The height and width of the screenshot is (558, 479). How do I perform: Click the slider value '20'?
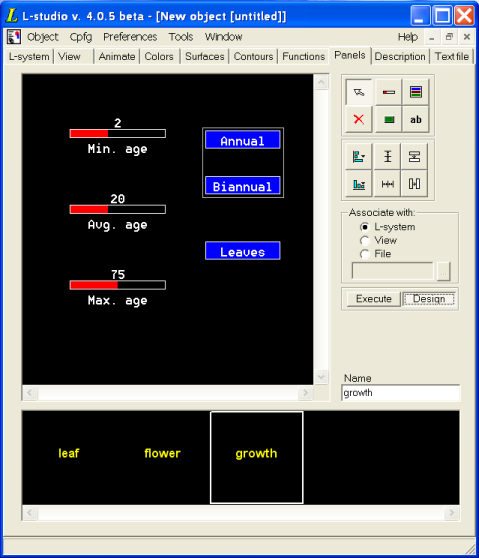tap(118, 199)
